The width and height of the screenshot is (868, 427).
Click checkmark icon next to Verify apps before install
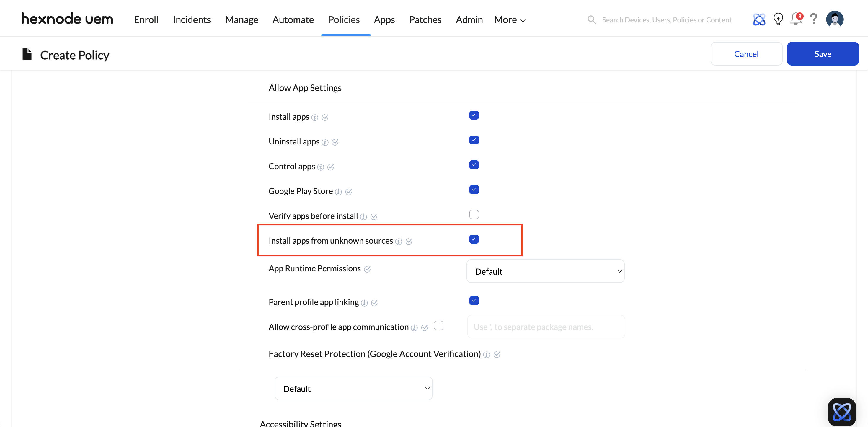click(374, 217)
